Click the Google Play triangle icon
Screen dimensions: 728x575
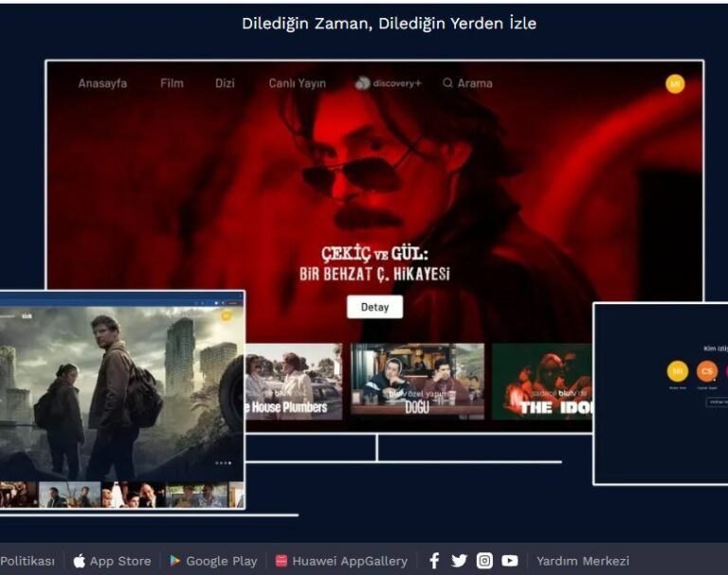tap(175, 561)
